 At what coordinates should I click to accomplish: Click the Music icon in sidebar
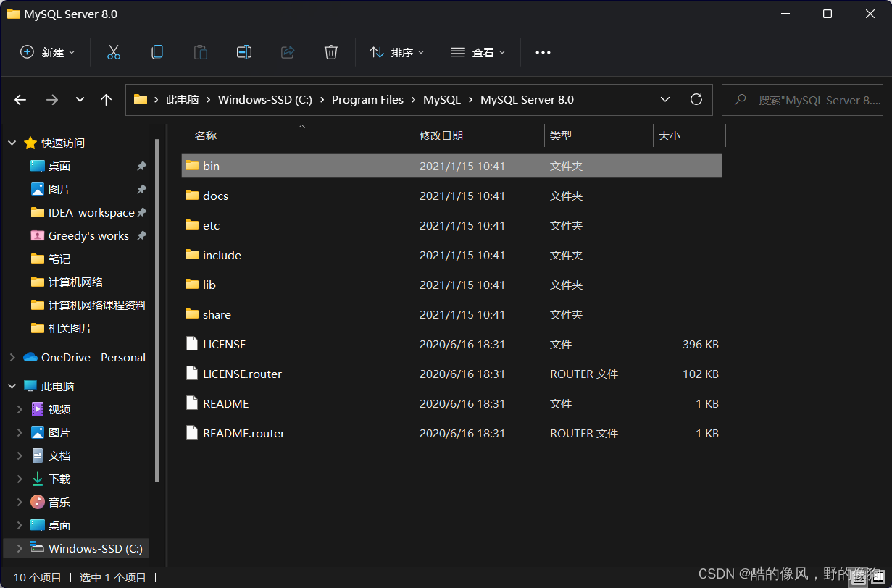(x=38, y=502)
